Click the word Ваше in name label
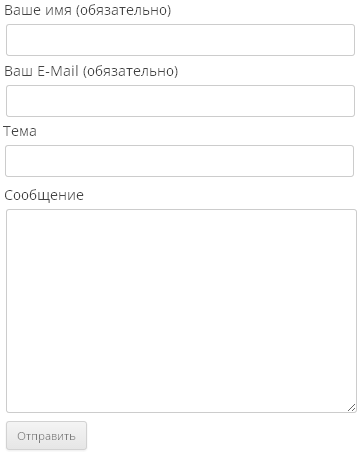This screenshot has width=362, height=454. pos(23,10)
